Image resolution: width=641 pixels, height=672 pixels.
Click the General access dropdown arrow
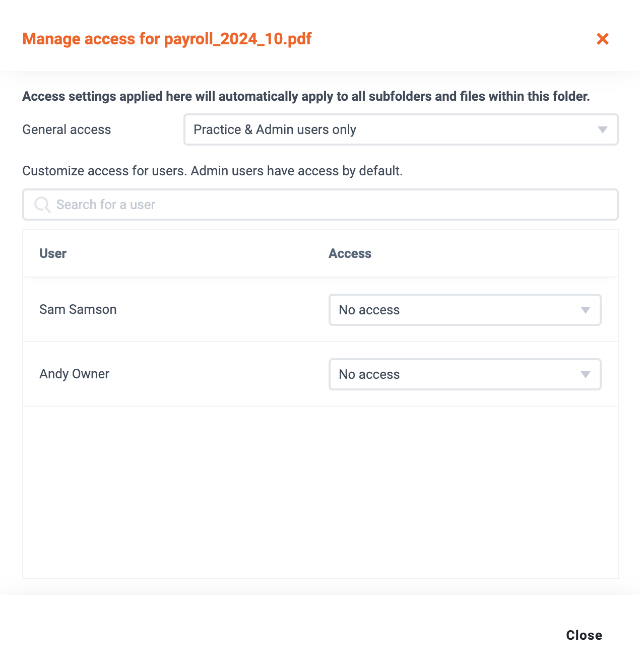tap(602, 130)
